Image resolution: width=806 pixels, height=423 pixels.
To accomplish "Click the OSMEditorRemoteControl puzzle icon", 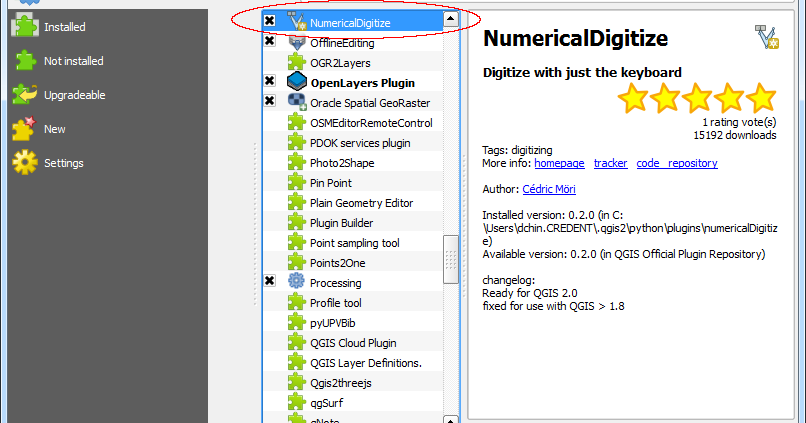I will point(297,122).
